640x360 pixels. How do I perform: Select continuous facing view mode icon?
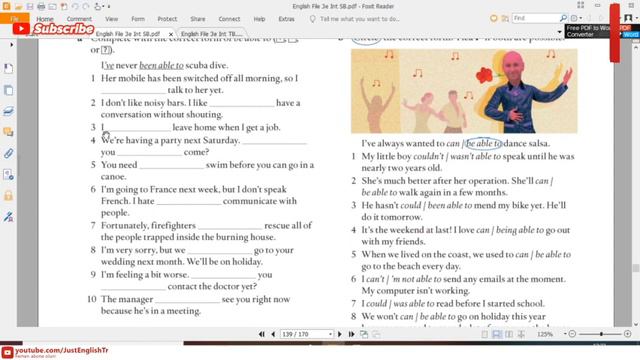coord(521,334)
